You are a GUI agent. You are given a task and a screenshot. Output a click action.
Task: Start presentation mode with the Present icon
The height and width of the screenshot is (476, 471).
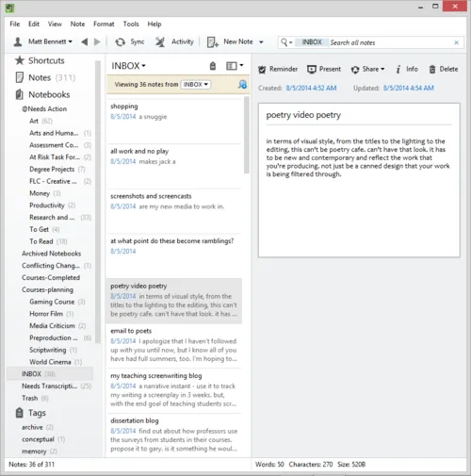point(312,70)
